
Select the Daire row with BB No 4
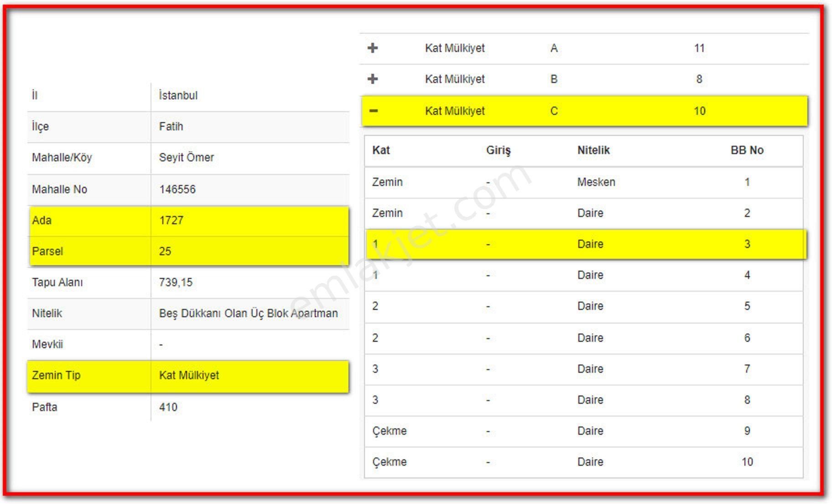[x=583, y=275]
